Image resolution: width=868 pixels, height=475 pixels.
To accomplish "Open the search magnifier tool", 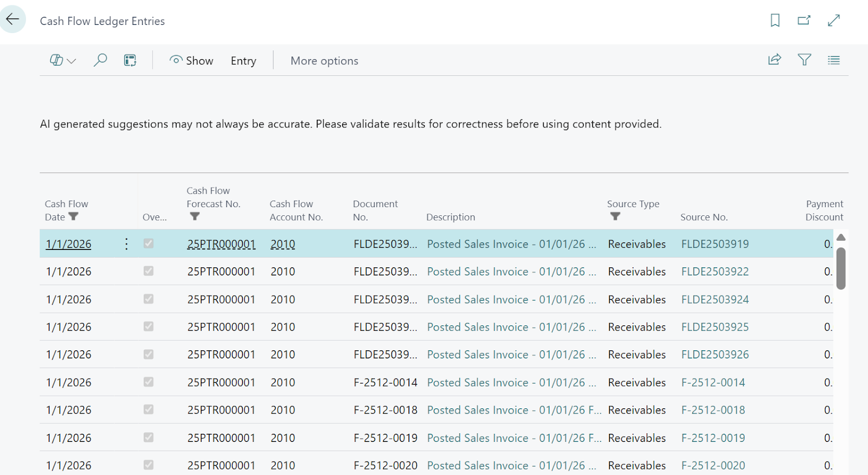I will 100,60.
